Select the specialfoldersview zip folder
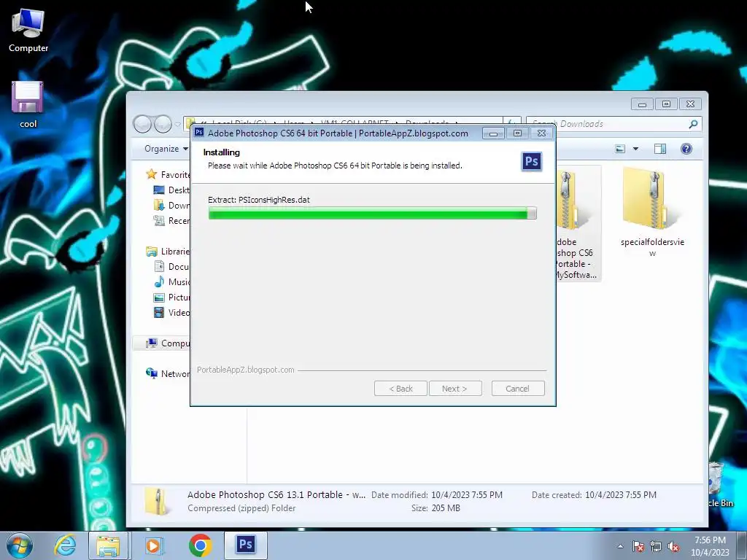 coord(652,212)
